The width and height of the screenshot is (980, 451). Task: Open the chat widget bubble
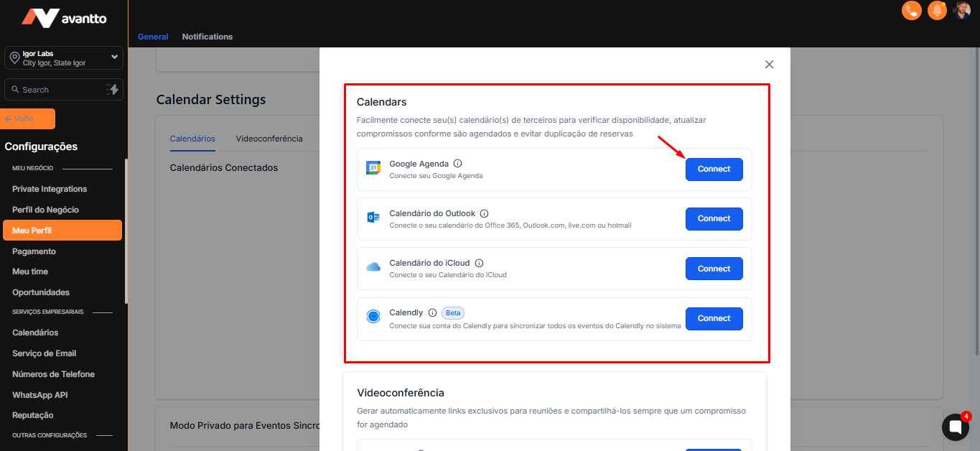[x=955, y=427]
